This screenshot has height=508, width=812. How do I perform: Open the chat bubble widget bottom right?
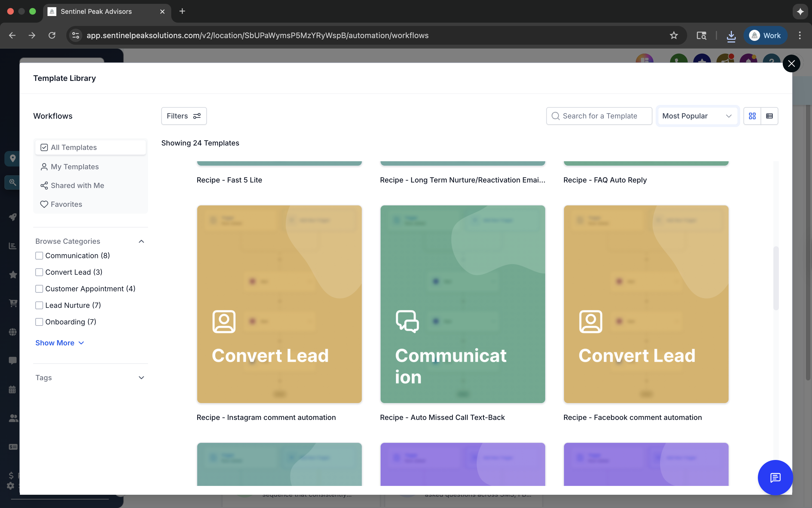[775, 477]
